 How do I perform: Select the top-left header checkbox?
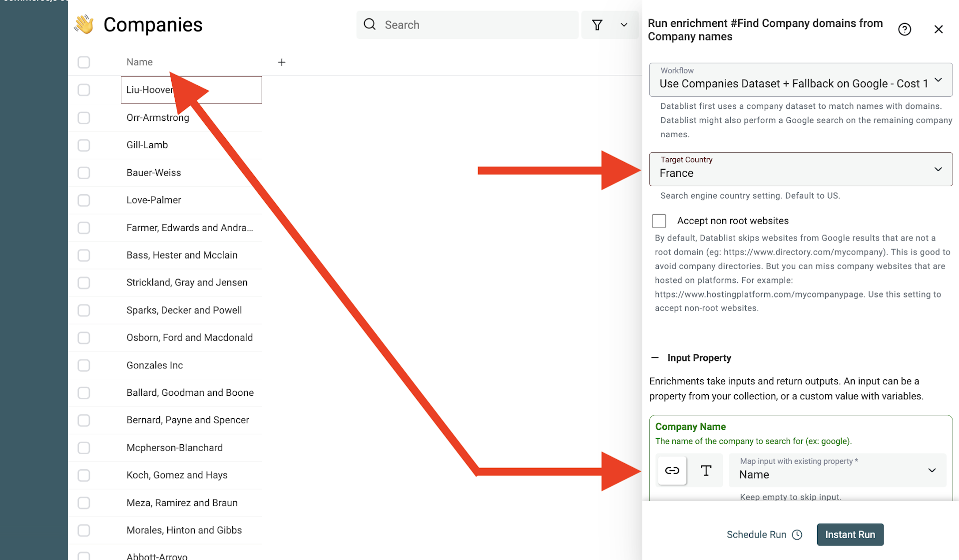click(84, 61)
